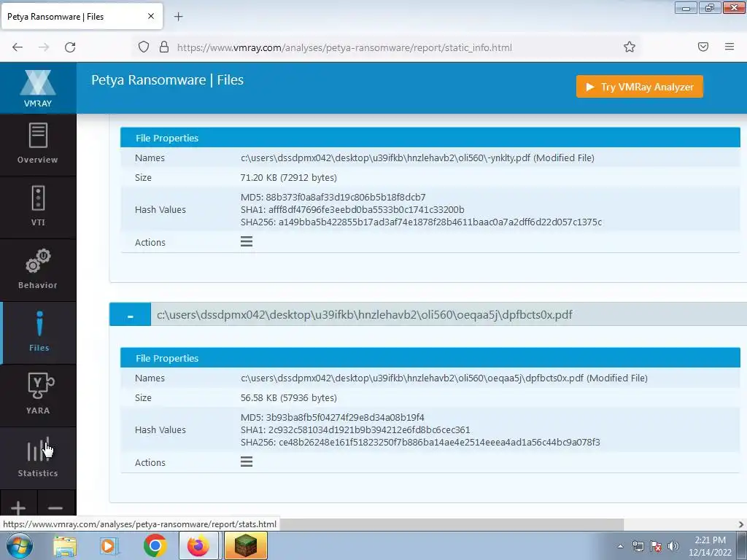The width and height of the screenshot is (747, 560).
Task: View site security lock information
Action: pyautogui.click(x=164, y=47)
